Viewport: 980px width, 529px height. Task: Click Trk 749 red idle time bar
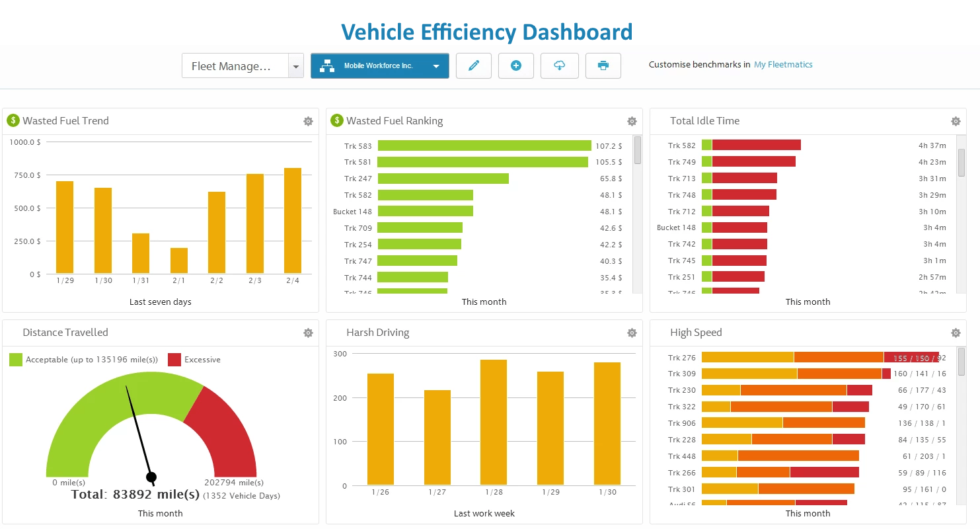(754, 161)
